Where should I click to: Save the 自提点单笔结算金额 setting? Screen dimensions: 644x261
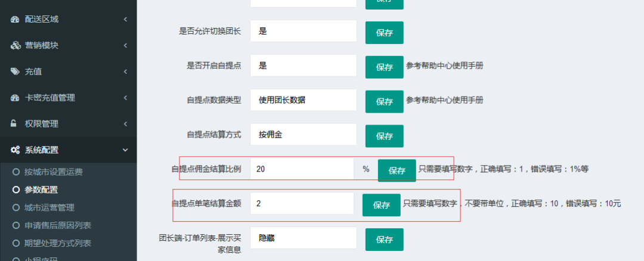pyautogui.click(x=381, y=205)
